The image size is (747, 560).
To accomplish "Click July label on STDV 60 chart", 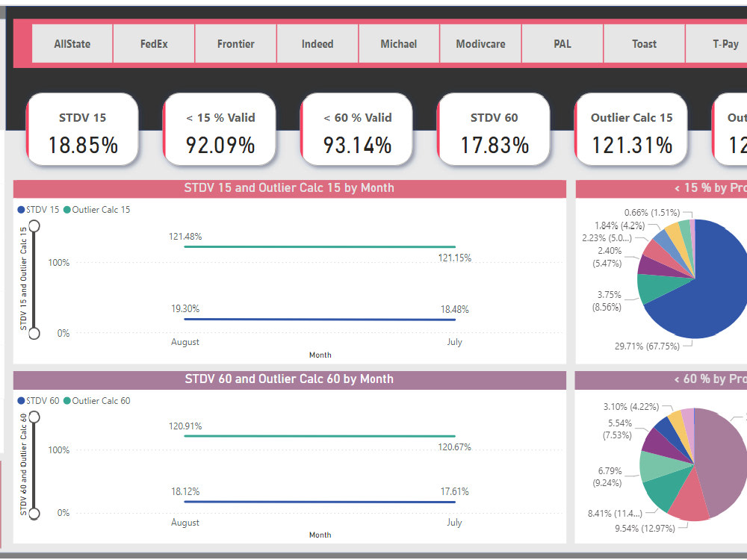I will 454,523.
